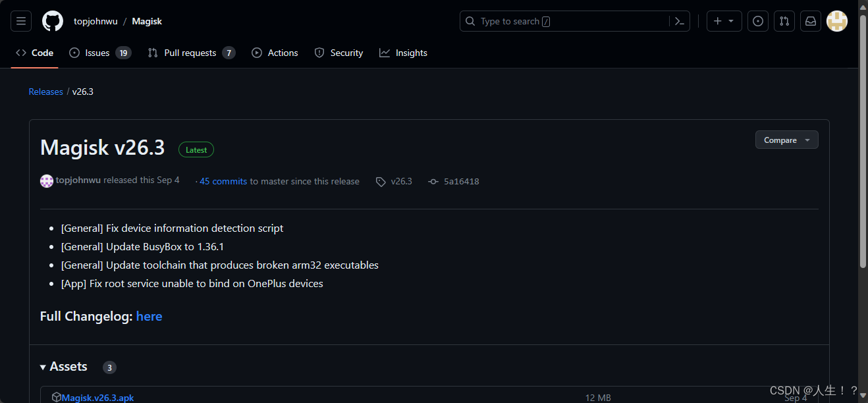The width and height of the screenshot is (868, 403).
Task: Switch to the Issues tab
Action: click(x=100, y=53)
